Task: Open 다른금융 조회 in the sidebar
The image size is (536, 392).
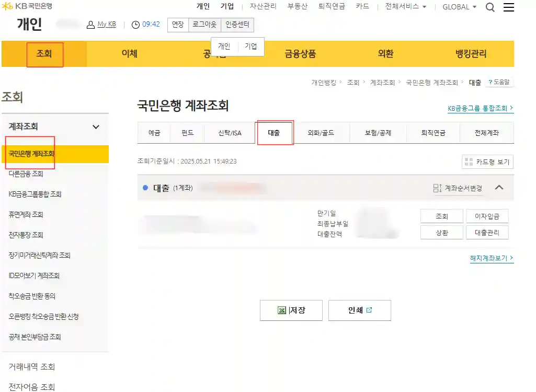Action: point(26,174)
